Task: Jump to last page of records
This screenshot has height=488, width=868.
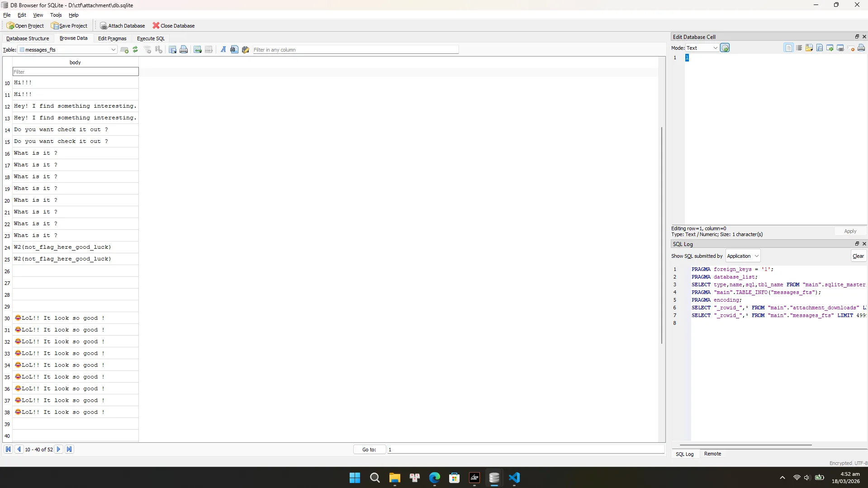Action: tap(69, 450)
